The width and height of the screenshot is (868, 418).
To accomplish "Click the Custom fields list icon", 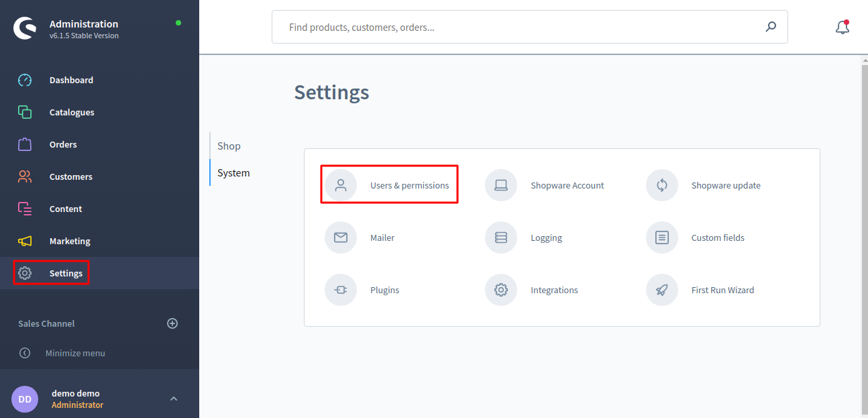I will pos(662,238).
